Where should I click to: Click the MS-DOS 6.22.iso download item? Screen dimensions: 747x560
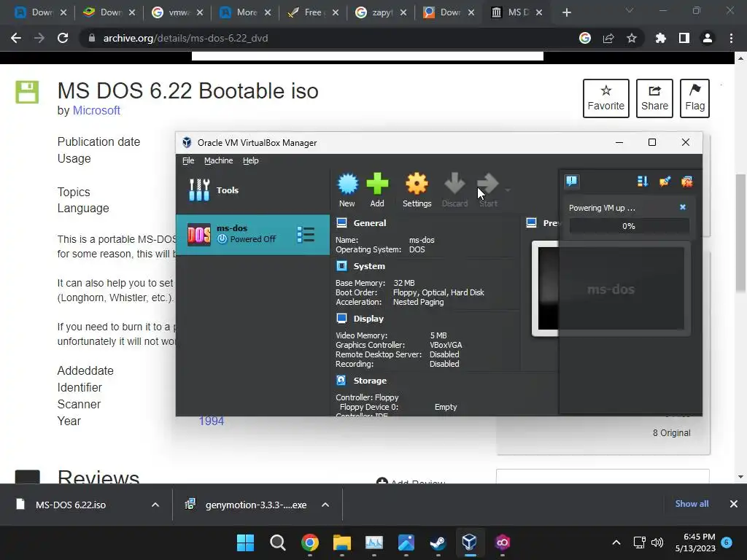[71, 505]
